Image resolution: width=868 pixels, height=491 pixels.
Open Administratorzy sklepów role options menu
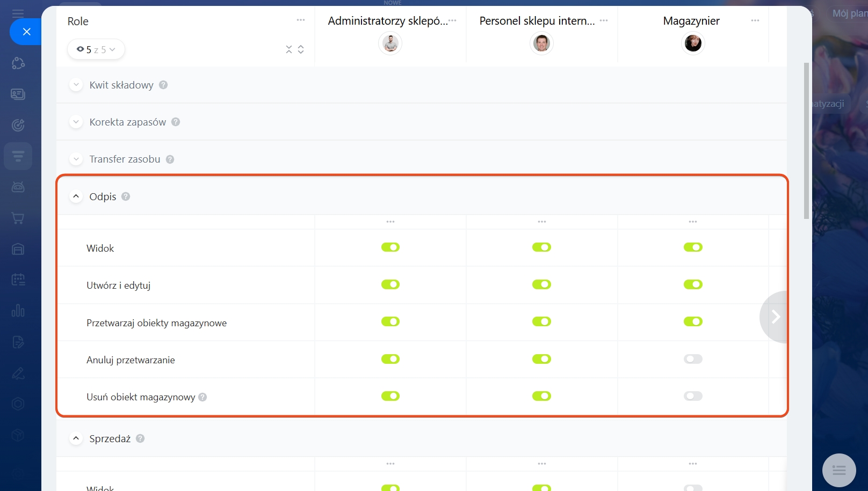pyautogui.click(x=452, y=20)
